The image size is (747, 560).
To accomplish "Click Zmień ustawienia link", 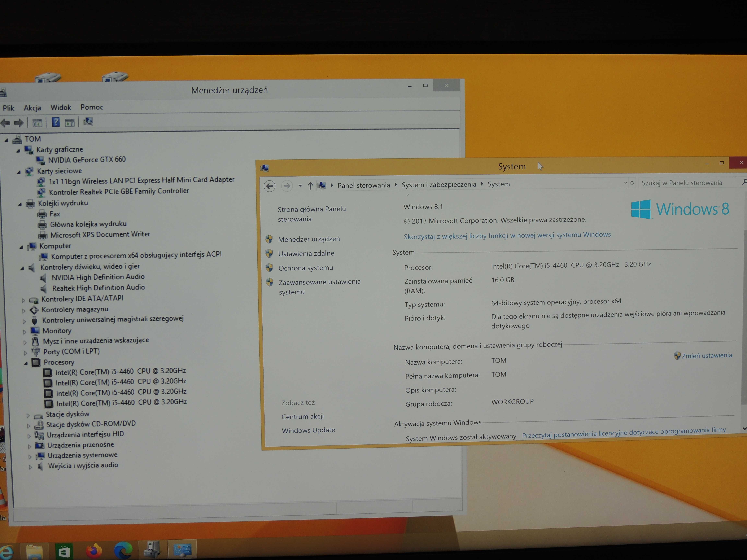I will pos(706,356).
